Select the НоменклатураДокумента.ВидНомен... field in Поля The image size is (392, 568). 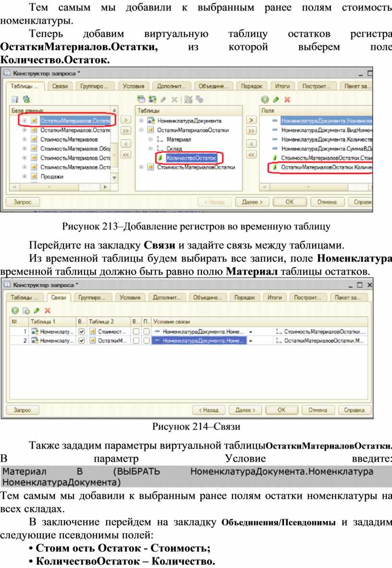[x=327, y=130]
